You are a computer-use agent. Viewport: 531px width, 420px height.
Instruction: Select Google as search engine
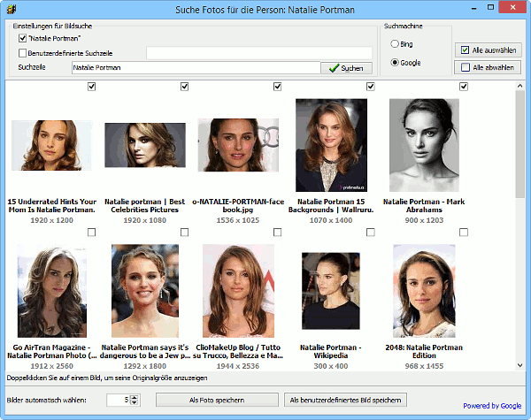pos(395,63)
